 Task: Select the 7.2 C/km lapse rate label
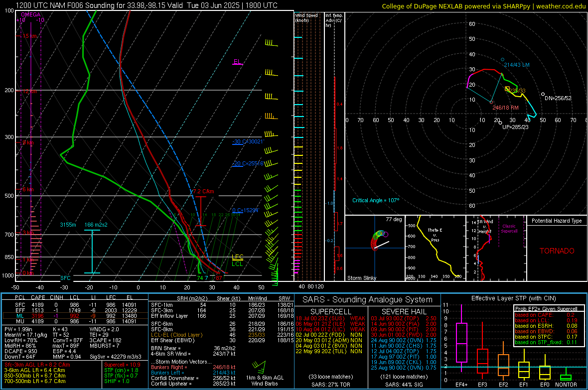(203, 191)
